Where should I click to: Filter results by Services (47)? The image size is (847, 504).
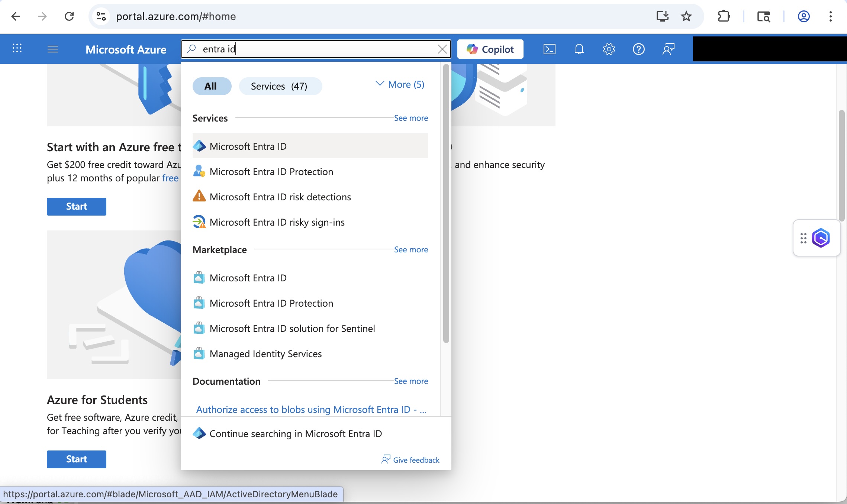click(280, 86)
